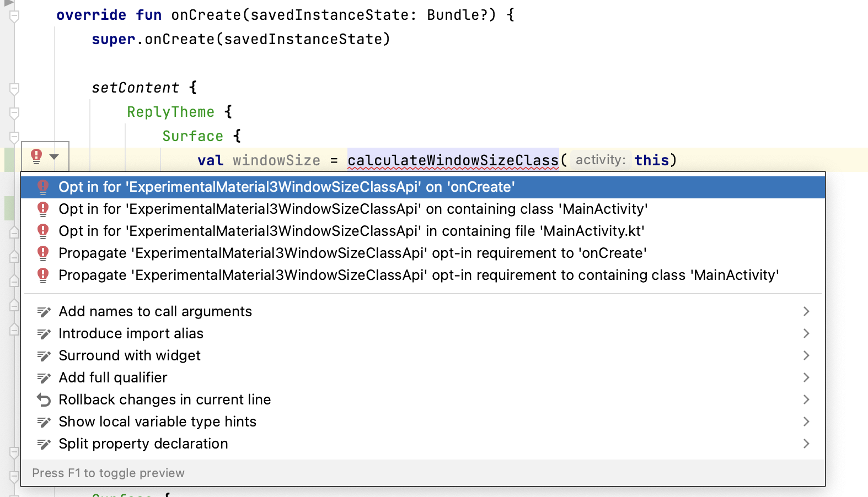Select Opt in for API on 'onCreate'
This screenshot has height=497, width=868.
tap(286, 187)
